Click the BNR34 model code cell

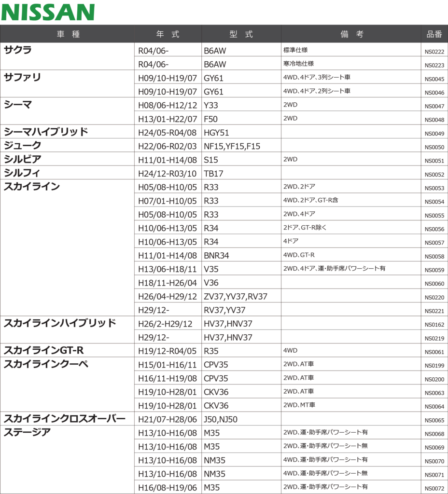pos(217,255)
